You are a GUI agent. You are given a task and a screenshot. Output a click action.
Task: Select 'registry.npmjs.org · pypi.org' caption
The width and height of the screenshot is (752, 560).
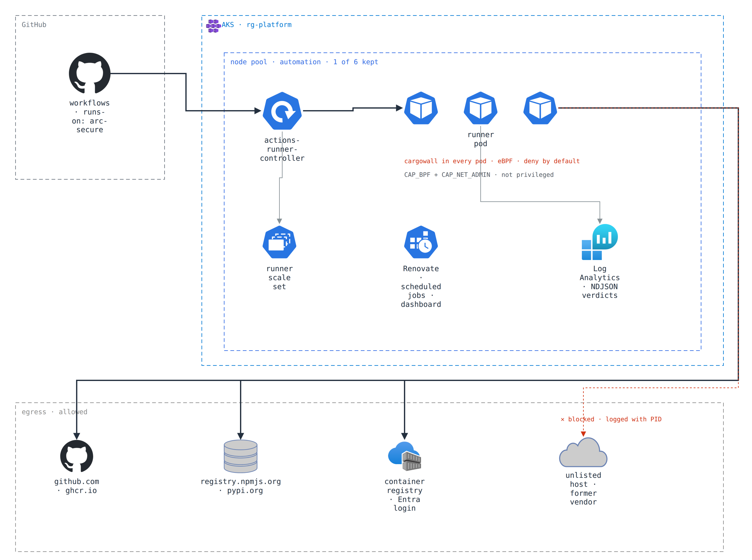241,486
